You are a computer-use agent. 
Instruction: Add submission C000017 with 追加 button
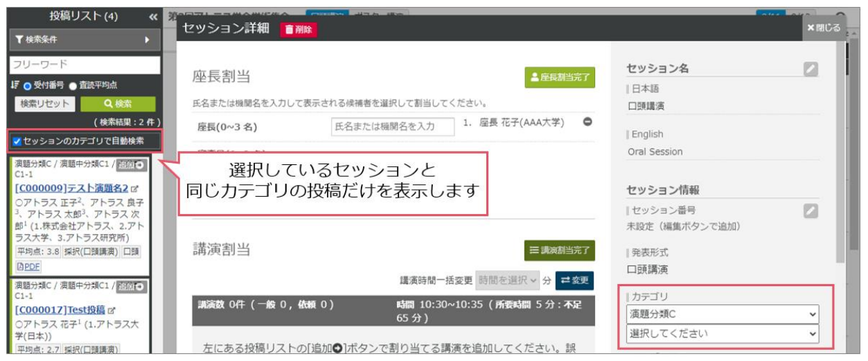tap(131, 286)
